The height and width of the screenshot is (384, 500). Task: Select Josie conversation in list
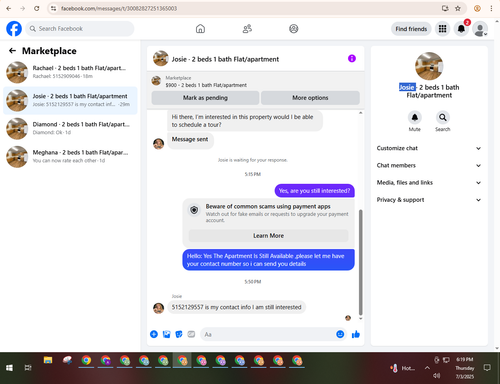[70, 100]
